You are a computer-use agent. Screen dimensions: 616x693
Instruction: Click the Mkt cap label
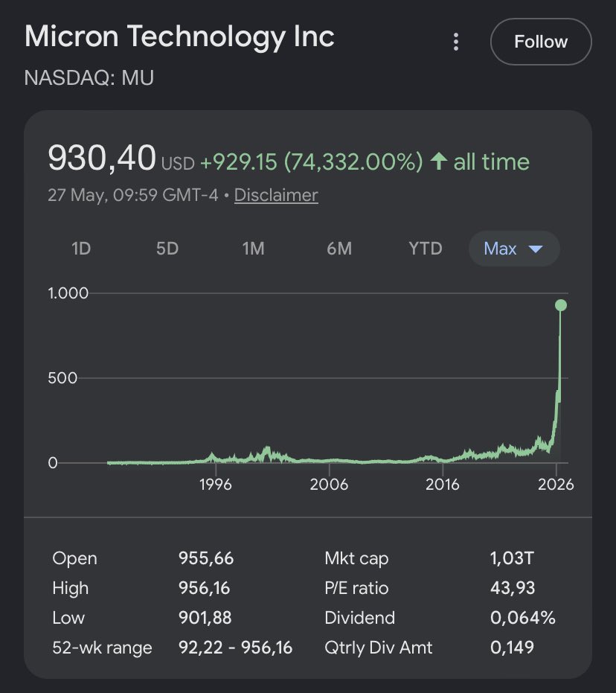tap(357, 558)
